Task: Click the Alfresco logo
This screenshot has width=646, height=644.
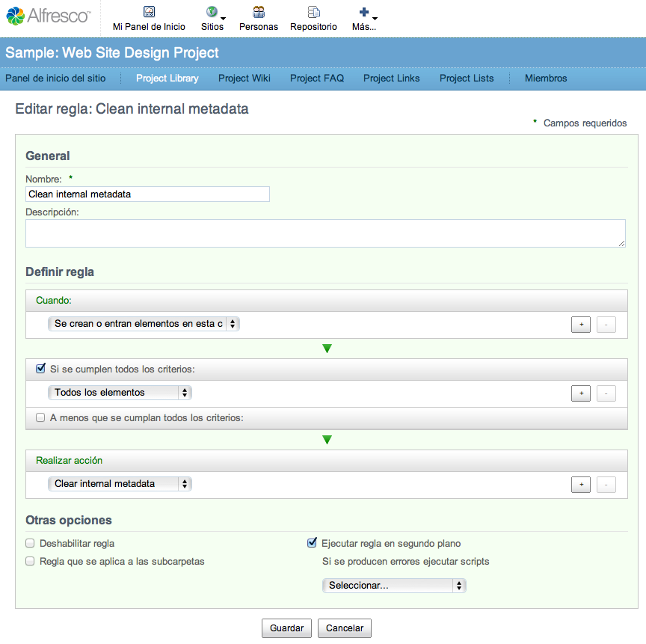Action: point(48,16)
